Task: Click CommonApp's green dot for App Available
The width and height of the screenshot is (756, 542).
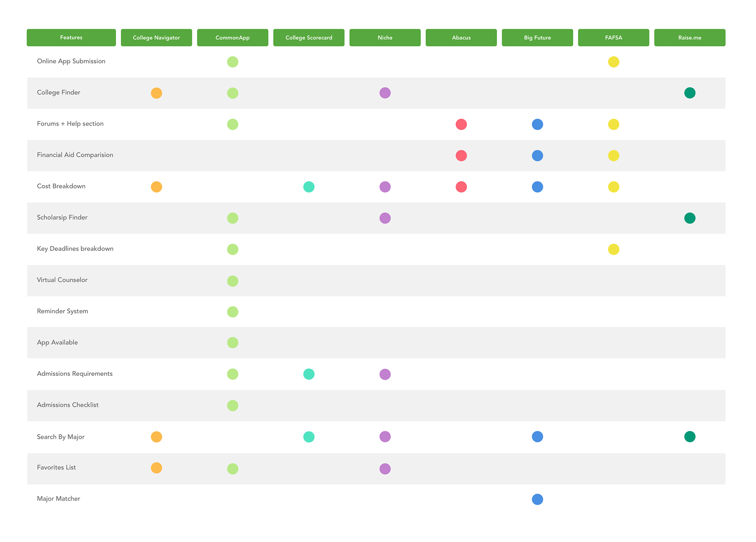Action: [x=233, y=343]
